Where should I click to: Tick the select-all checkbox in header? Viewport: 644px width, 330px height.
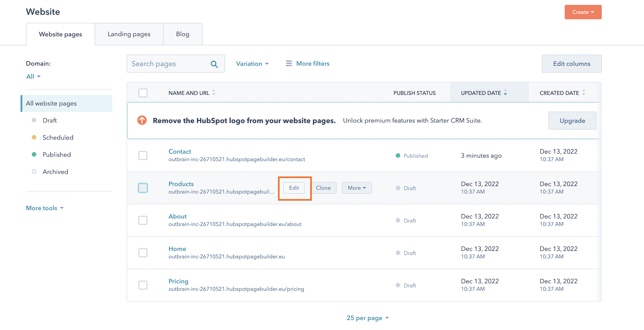pyautogui.click(x=143, y=93)
